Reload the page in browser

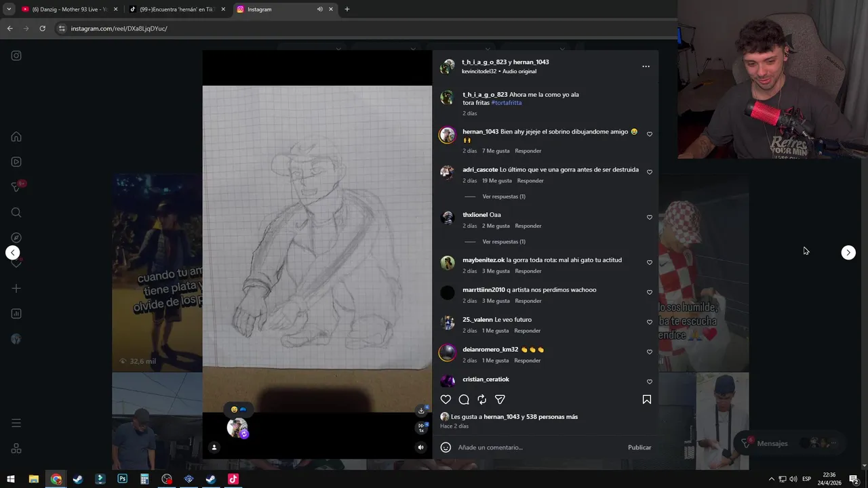pos(42,28)
